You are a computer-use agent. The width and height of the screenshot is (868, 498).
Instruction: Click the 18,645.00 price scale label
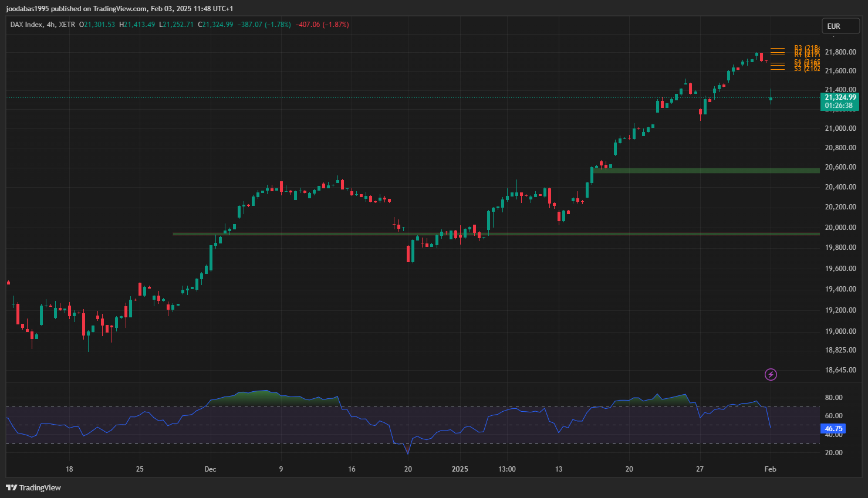[x=840, y=370]
